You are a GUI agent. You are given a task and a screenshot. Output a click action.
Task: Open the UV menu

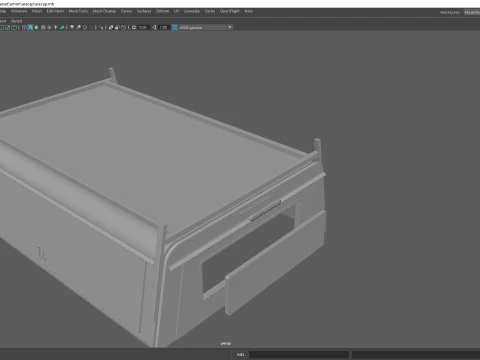point(176,11)
